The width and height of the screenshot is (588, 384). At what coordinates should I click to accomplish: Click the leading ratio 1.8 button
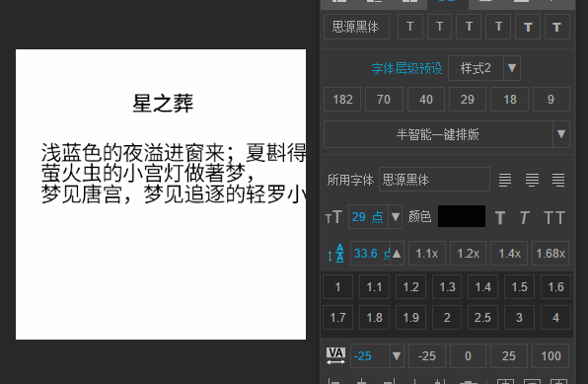[374, 318]
